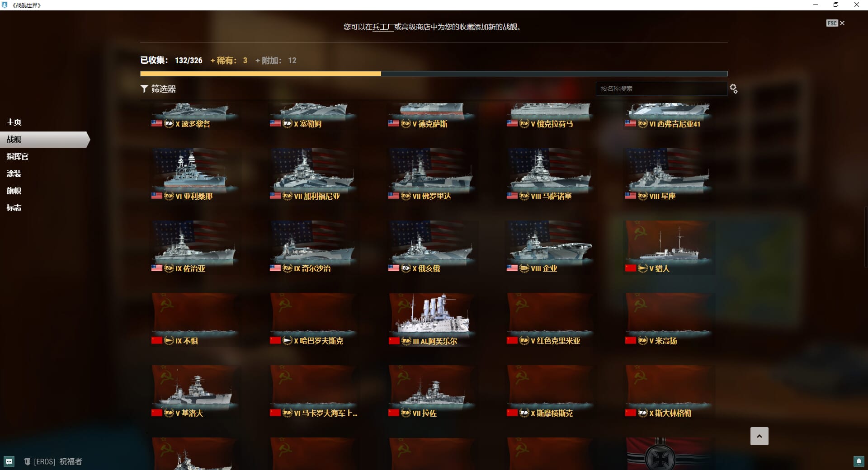Viewport: 868px width, 470px height.
Task: Open chat icon at bottom left
Action: (x=9, y=461)
